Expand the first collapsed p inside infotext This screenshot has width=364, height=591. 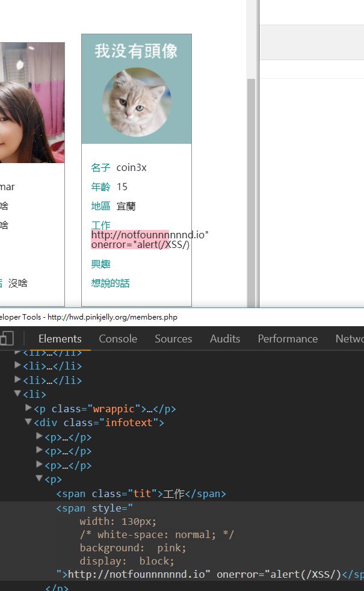click(x=40, y=437)
